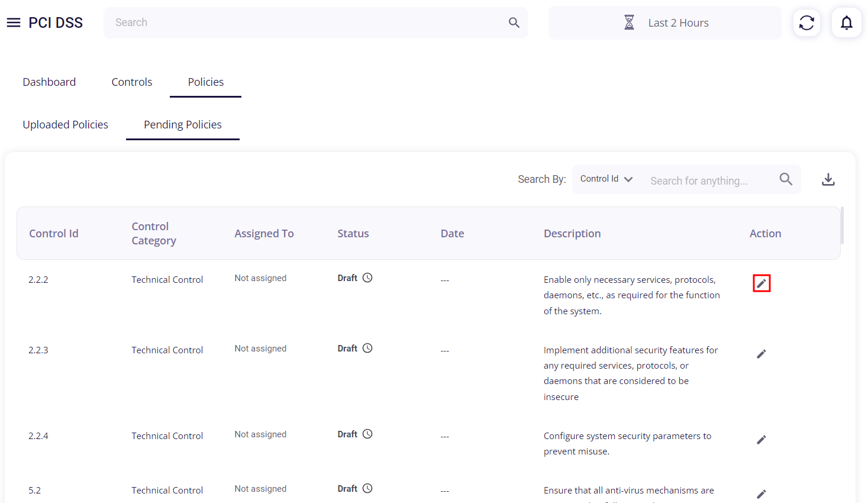
Task: Click the PCI DSS title
Action: click(56, 22)
